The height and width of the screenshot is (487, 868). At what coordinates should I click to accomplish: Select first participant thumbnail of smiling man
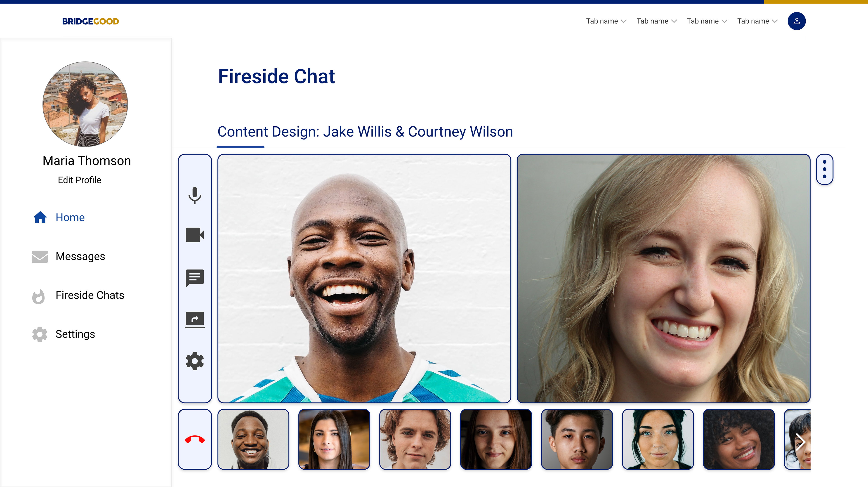pyautogui.click(x=253, y=440)
